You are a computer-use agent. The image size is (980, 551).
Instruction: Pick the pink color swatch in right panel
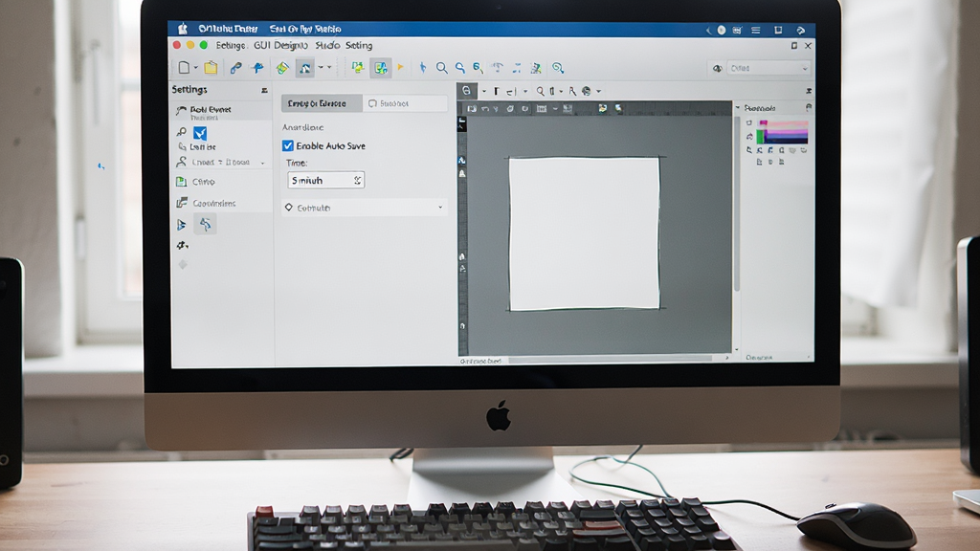pos(787,125)
